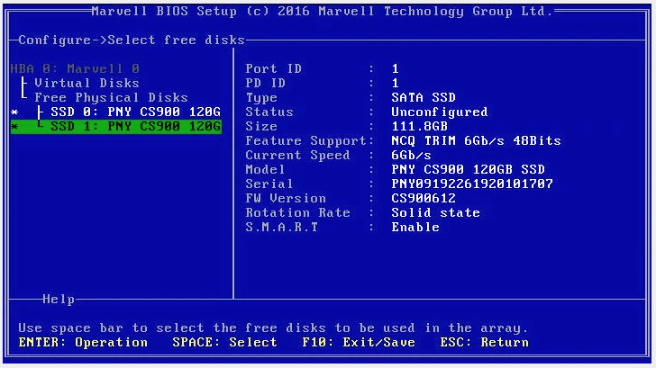Click the 'Use space bar to select' help text

click(273, 328)
